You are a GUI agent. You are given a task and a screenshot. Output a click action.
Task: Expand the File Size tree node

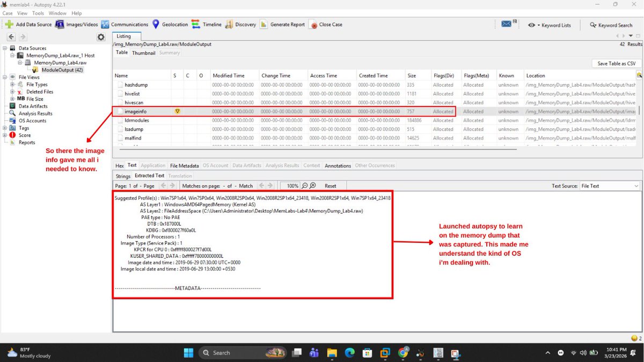(13, 99)
